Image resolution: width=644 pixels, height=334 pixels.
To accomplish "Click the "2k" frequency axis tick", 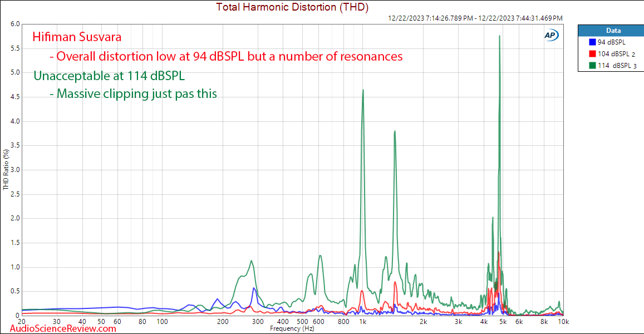I will click(423, 322).
